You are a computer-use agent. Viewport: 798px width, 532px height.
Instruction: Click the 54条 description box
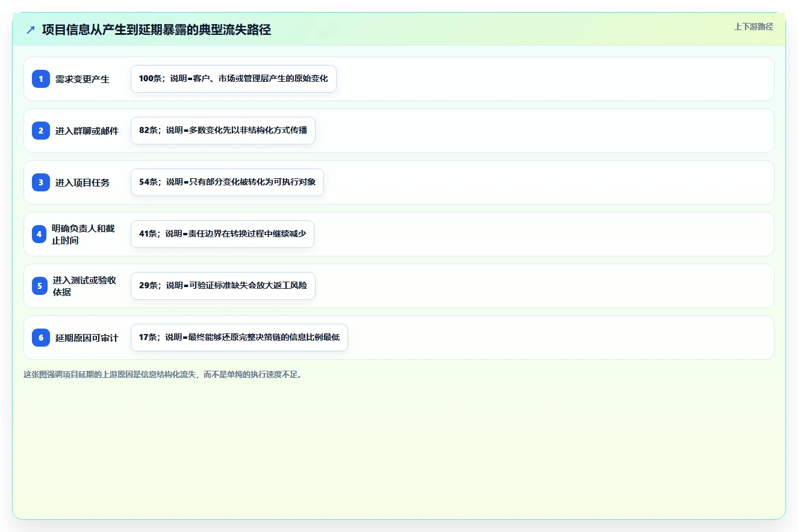coord(227,182)
